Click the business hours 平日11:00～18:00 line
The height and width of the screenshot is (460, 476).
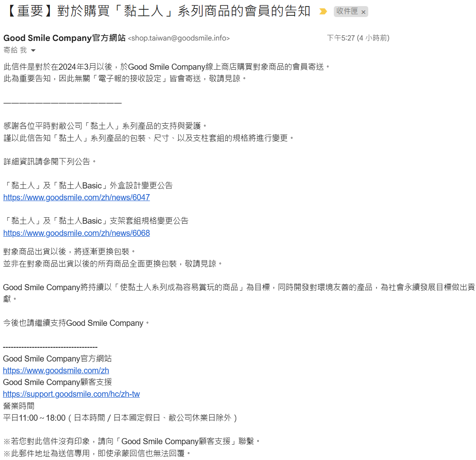120,418
